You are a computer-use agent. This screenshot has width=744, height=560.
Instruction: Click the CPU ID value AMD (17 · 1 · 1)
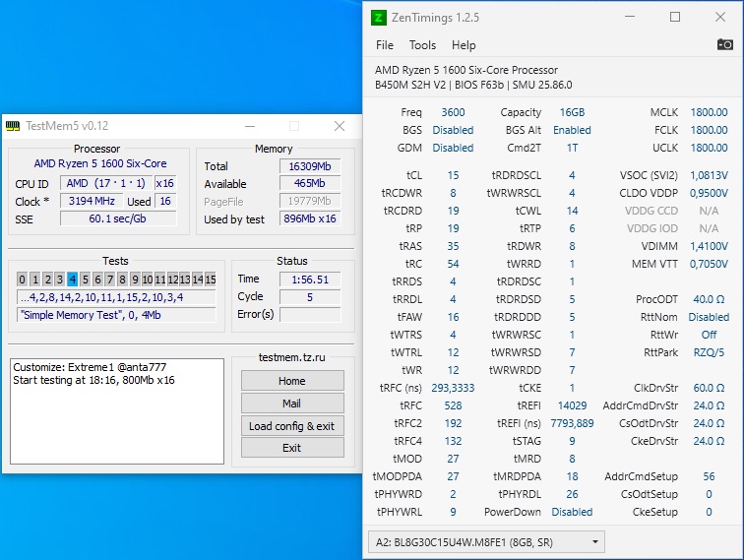[x=106, y=183]
